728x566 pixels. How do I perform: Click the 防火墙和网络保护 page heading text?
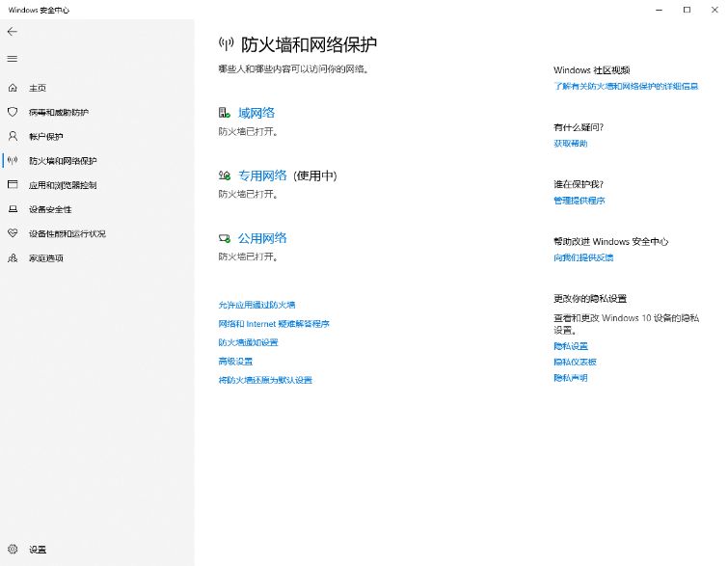pos(309,44)
